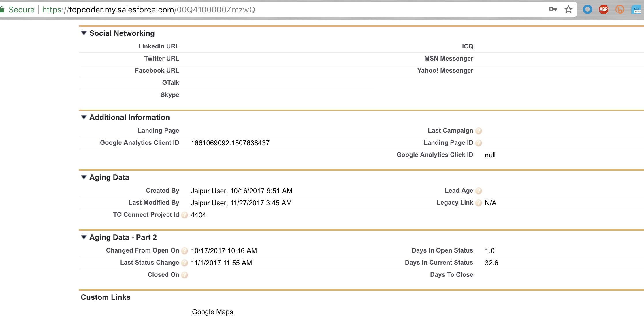Image resolution: width=644 pixels, height=324 pixels.
Task: Collapse the Social Networking section
Action: point(84,33)
